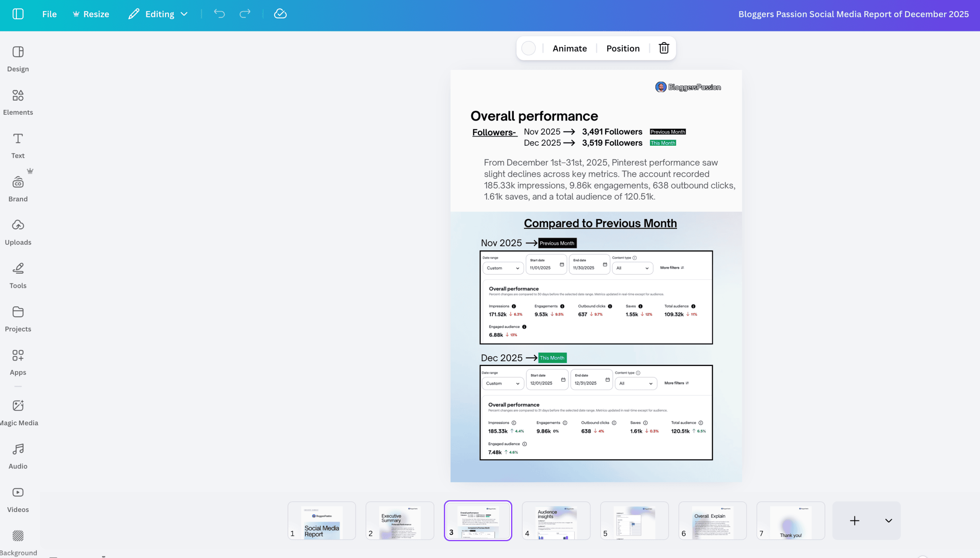Click the Position button
The width and height of the screenshot is (980, 558).
click(622, 48)
